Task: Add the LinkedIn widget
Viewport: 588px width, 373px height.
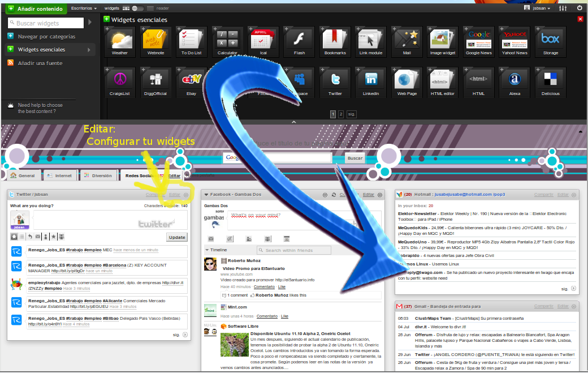Action: (371, 83)
